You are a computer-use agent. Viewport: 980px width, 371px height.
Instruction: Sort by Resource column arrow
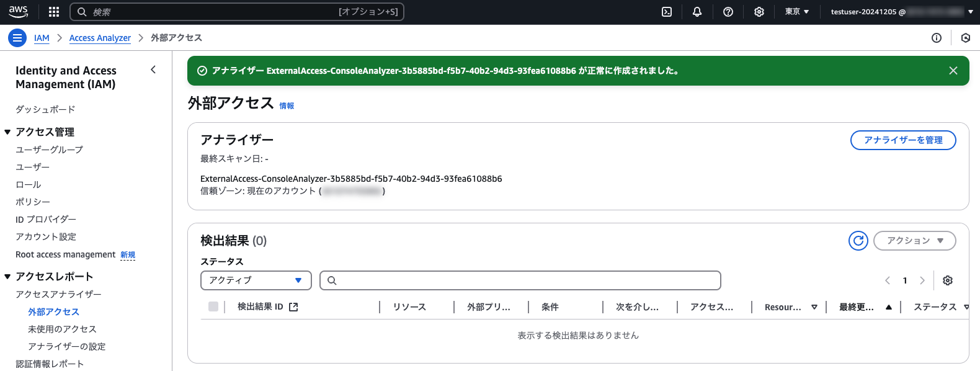(x=814, y=307)
